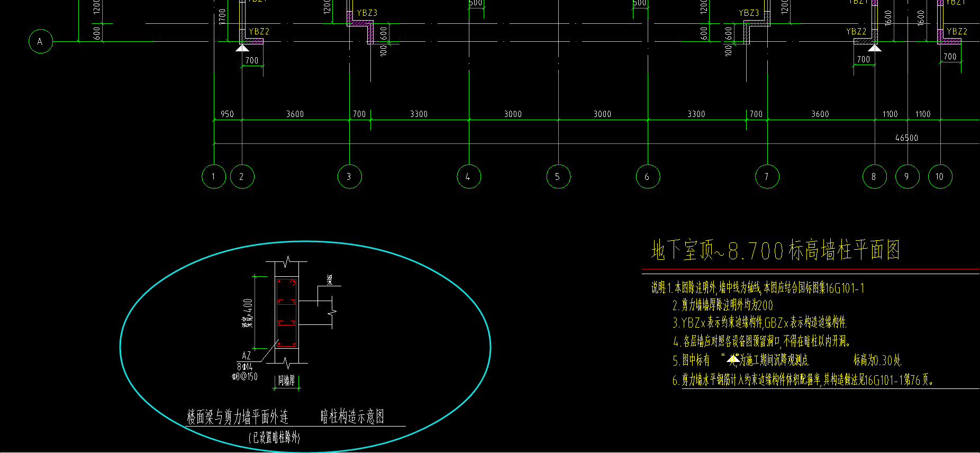Screen dimensions: 980x453
Task: Select the 同墙厚 dimension label
Action: [x=286, y=380]
